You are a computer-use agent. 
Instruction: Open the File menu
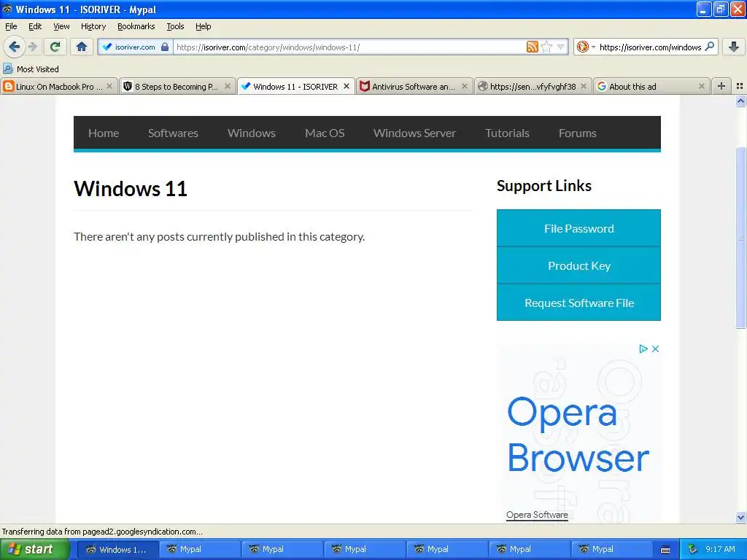[11, 26]
